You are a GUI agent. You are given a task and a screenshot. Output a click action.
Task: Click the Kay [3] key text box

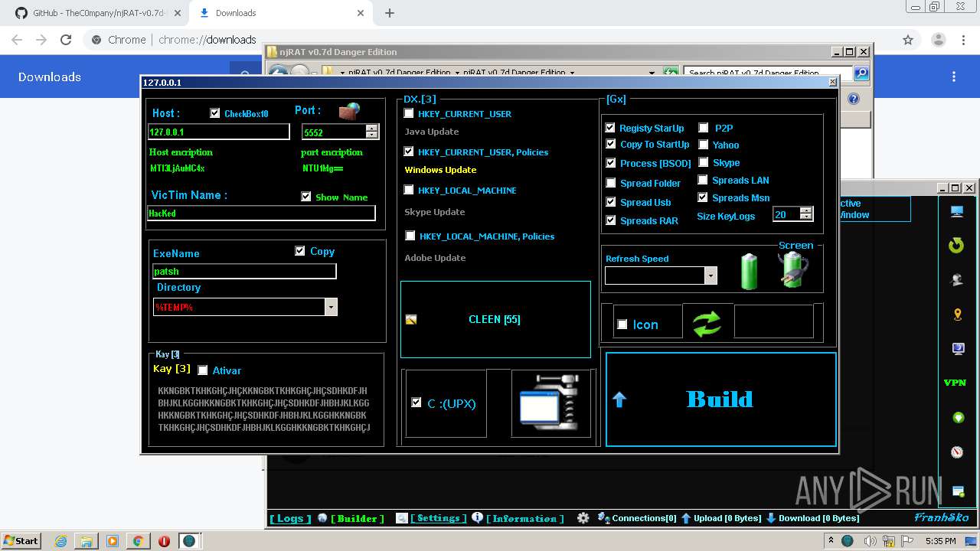tap(264, 409)
